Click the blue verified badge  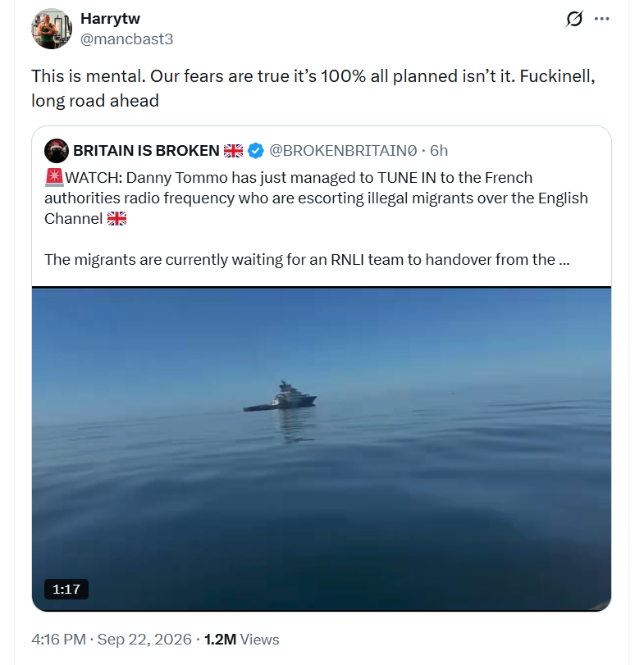255,151
